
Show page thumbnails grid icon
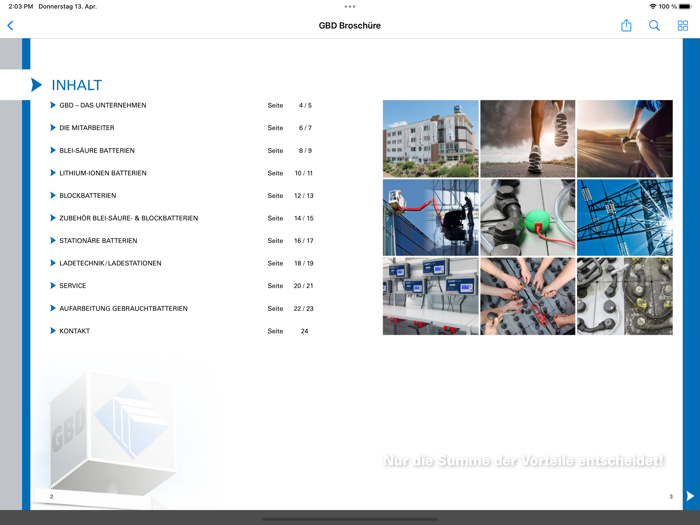(x=683, y=25)
